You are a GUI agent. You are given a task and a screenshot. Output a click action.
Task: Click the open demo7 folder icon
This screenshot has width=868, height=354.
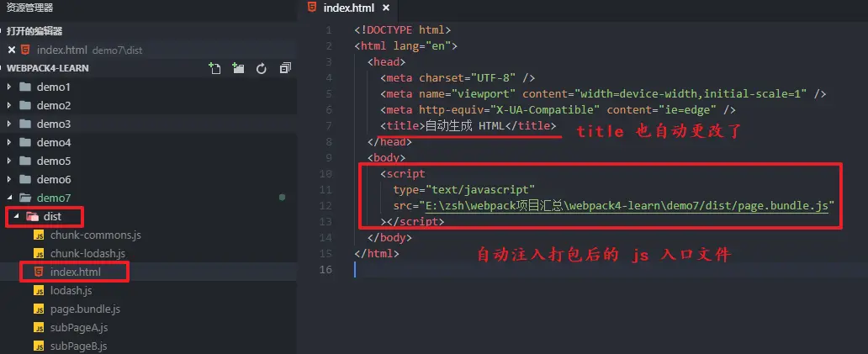25,198
